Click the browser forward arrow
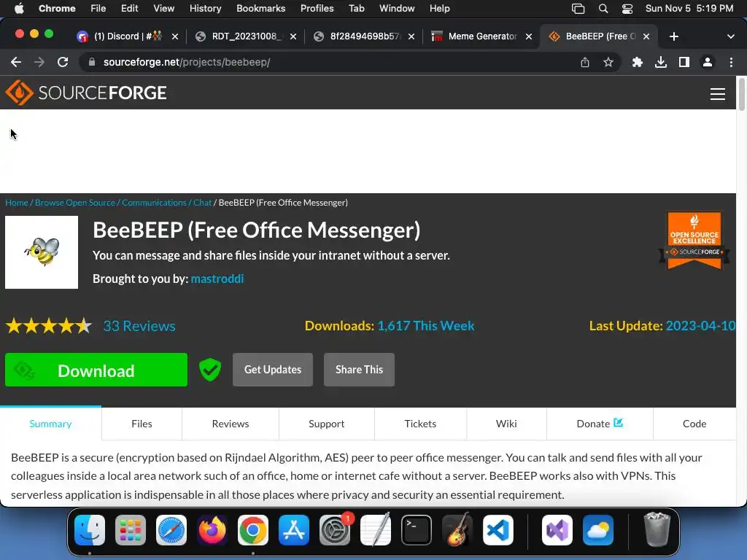Image resolution: width=747 pixels, height=560 pixels. pos(39,62)
